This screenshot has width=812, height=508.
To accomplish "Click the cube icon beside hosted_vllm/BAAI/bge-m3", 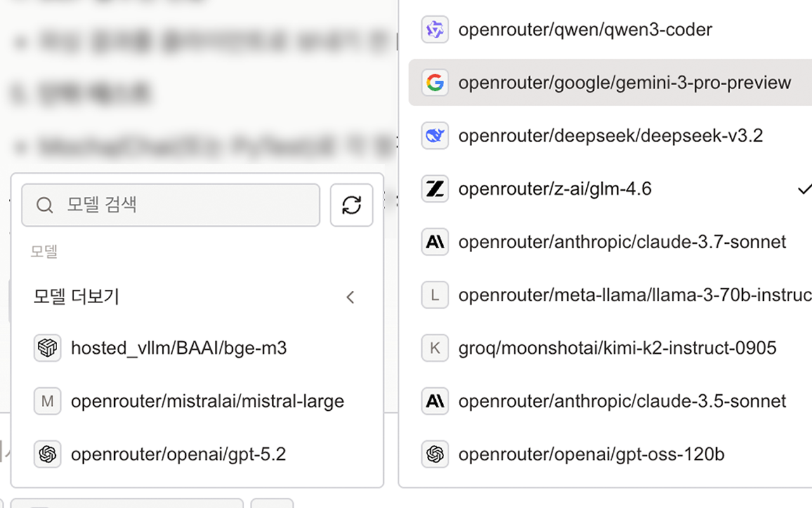I will tap(48, 348).
